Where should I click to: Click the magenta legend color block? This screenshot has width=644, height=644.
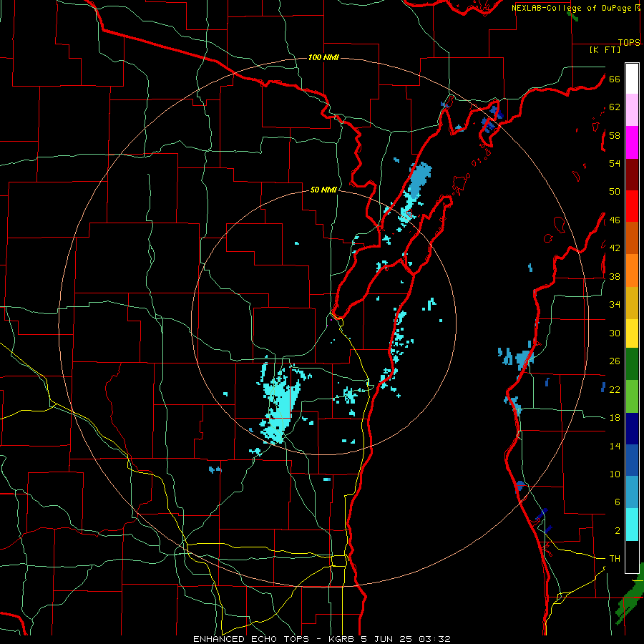pos(632,142)
